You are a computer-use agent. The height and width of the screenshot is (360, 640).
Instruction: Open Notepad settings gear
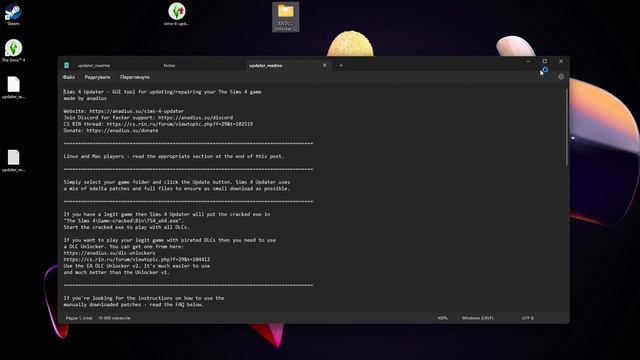[x=561, y=77]
